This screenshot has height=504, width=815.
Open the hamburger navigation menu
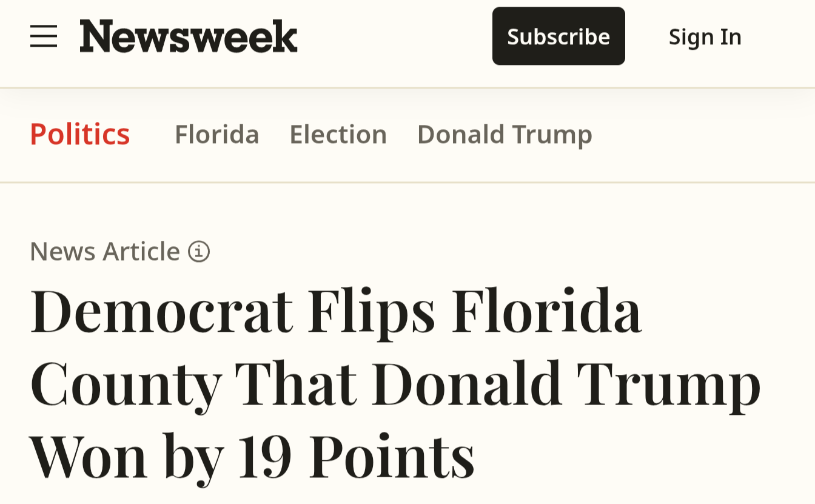[44, 36]
